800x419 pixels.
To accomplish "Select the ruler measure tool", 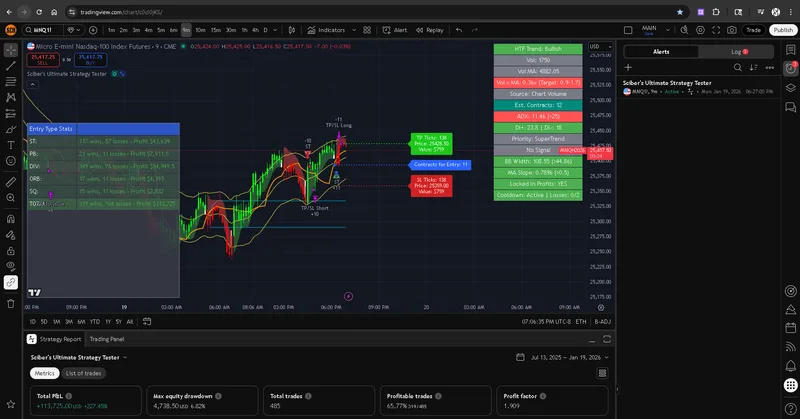I will pyautogui.click(x=11, y=182).
